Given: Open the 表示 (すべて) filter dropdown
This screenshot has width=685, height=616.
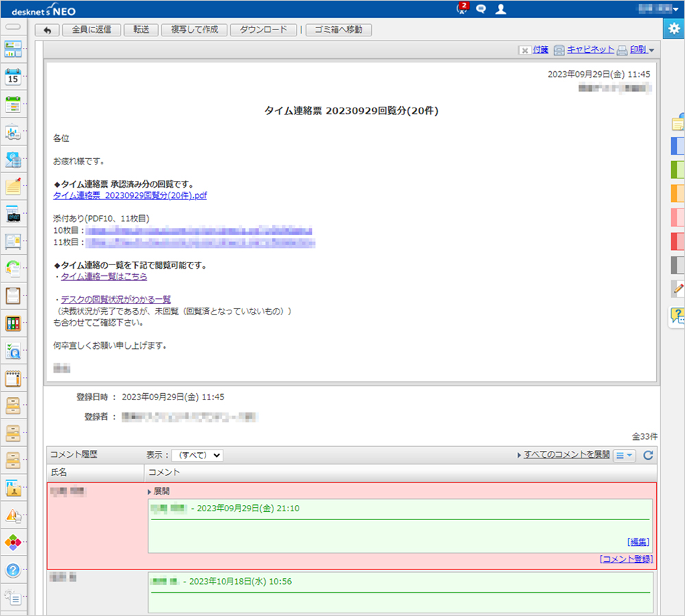Looking at the screenshot, I should pyautogui.click(x=197, y=455).
